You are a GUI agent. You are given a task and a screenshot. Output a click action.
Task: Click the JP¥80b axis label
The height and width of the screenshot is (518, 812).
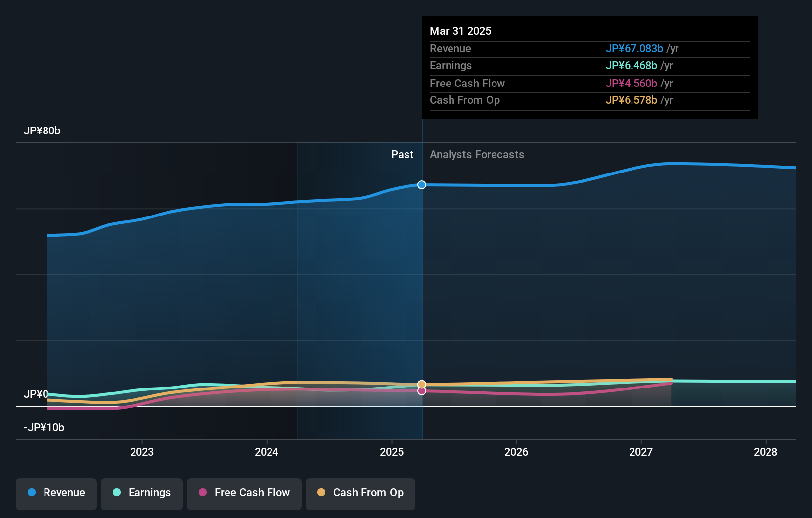[x=42, y=131]
